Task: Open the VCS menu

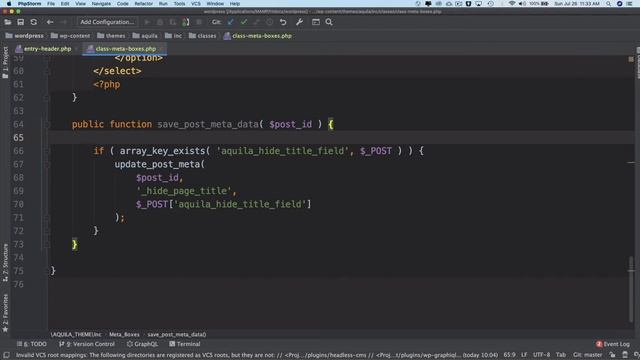Action: click(196, 4)
